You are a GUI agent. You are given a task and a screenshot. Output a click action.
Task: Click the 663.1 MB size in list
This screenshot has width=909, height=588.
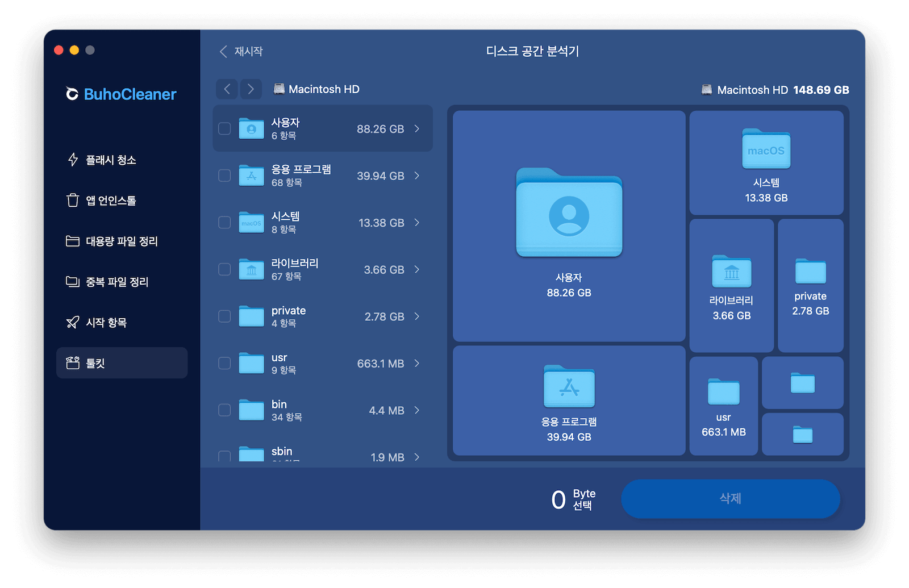coord(380,364)
